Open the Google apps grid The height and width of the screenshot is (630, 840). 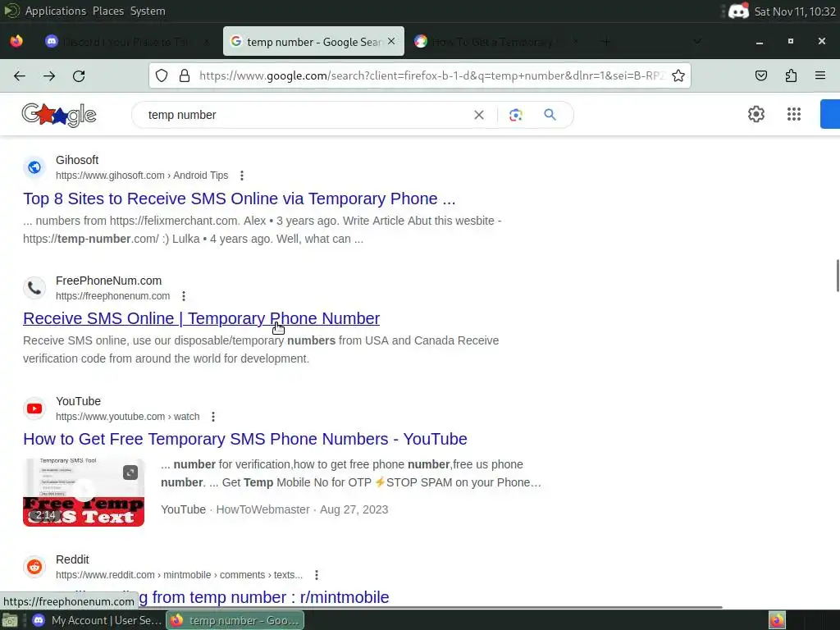pos(794,114)
